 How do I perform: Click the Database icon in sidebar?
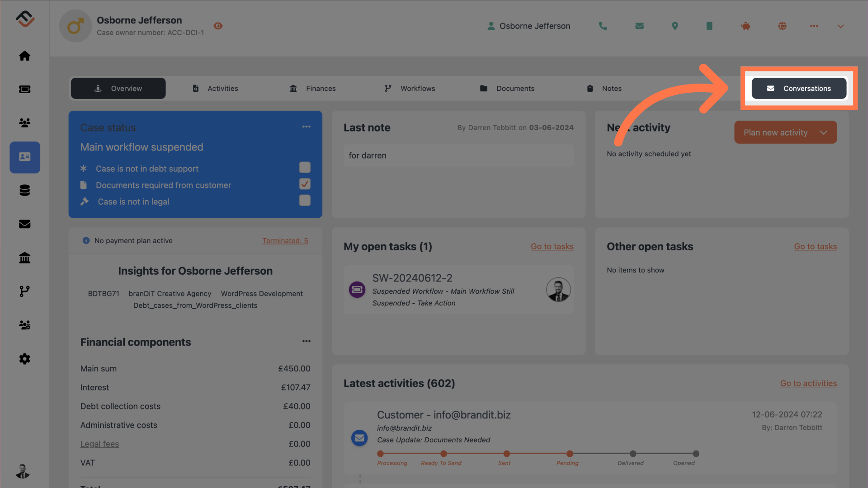tap(24, 190)
